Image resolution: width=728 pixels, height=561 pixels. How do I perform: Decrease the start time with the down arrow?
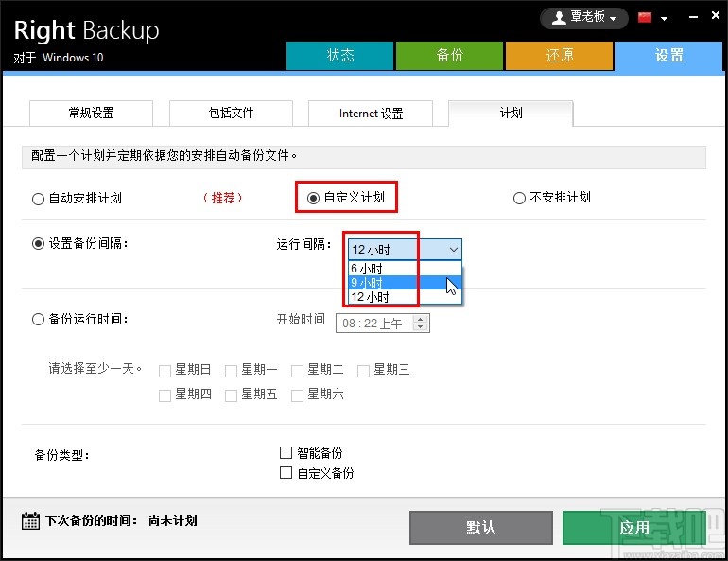coord(420,327)
